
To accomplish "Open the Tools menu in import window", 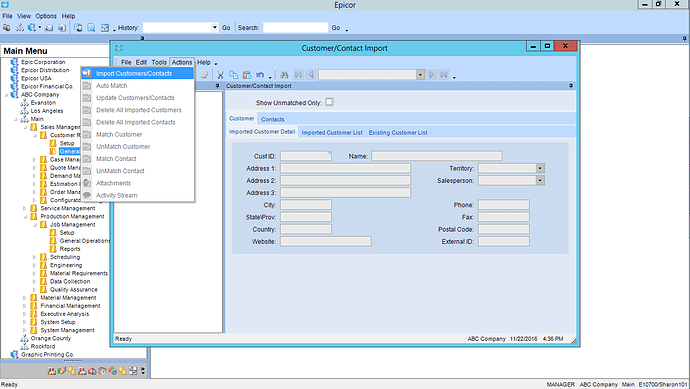I will 159,62.
